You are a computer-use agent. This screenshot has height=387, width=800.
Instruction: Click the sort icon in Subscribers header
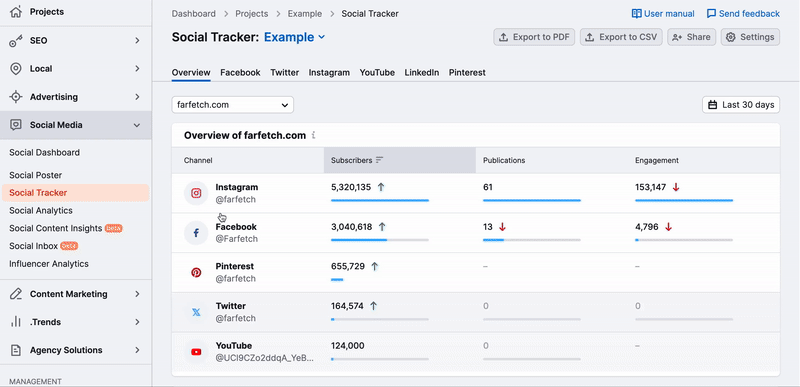coord(379,160)
